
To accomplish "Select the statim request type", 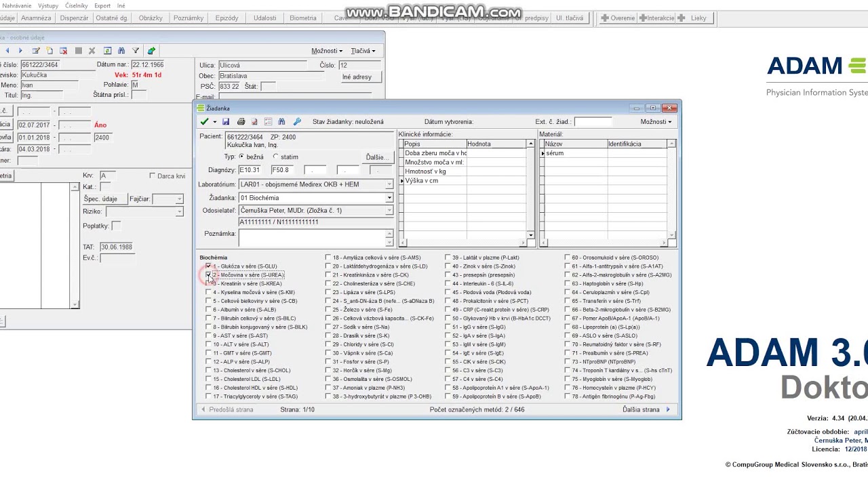I will coord(275,157).
